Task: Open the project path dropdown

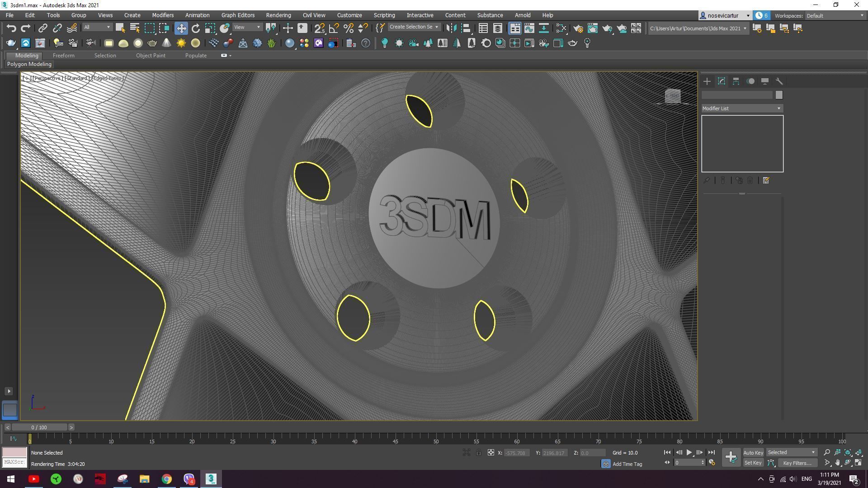Action: point(698,28)
